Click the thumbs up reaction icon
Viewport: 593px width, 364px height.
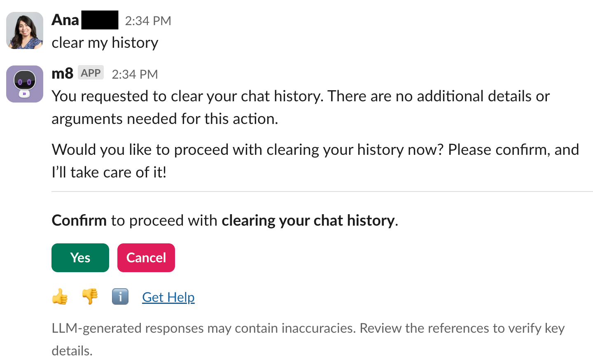tap(60, 296)
